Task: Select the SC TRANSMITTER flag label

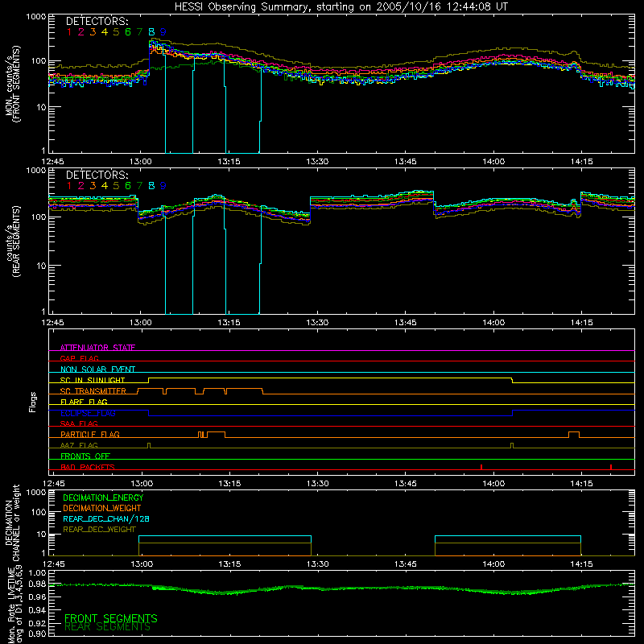Action: [93, 391]
